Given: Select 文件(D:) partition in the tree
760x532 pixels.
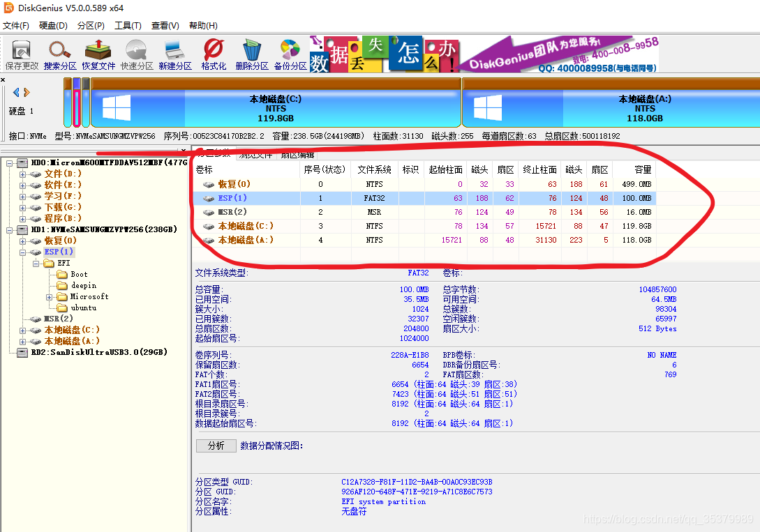Looking at the screenshot, I should [63, 174].
